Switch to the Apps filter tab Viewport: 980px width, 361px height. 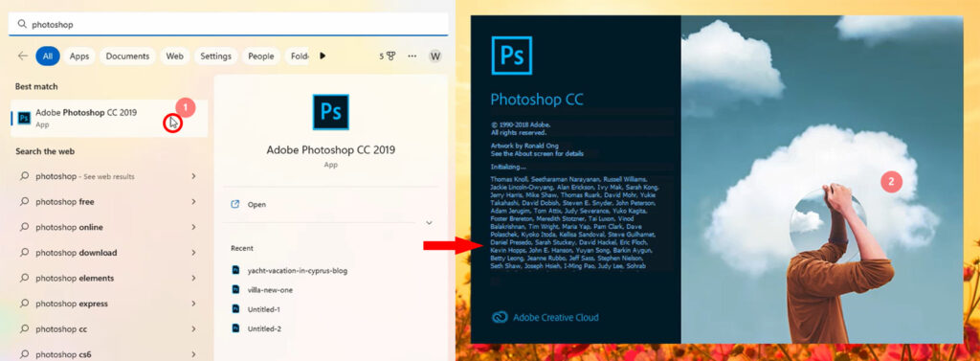tap(79, 56)
